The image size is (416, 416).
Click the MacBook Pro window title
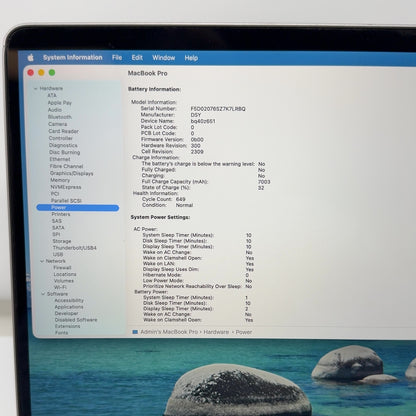coord(148,73)
